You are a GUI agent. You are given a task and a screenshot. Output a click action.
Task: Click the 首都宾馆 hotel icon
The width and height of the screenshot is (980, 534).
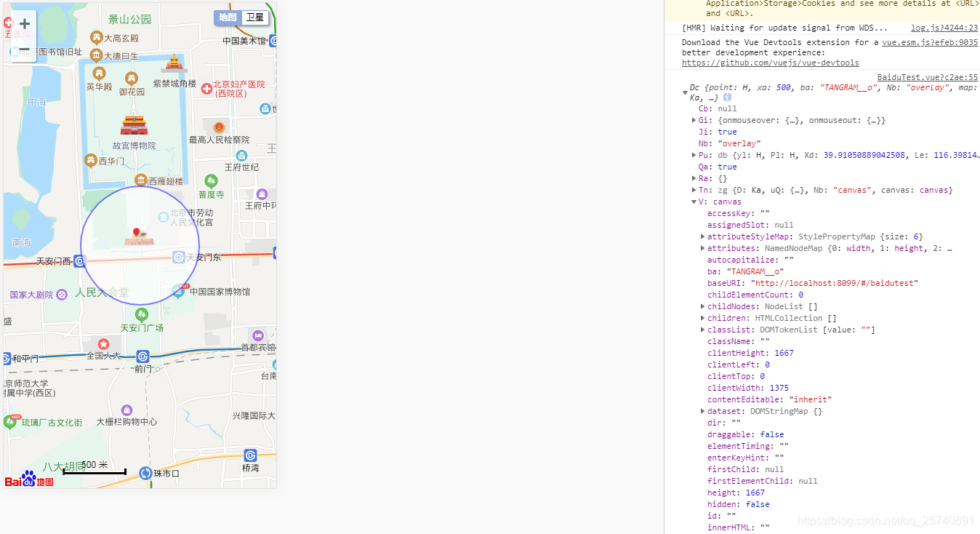coord(257,335)
